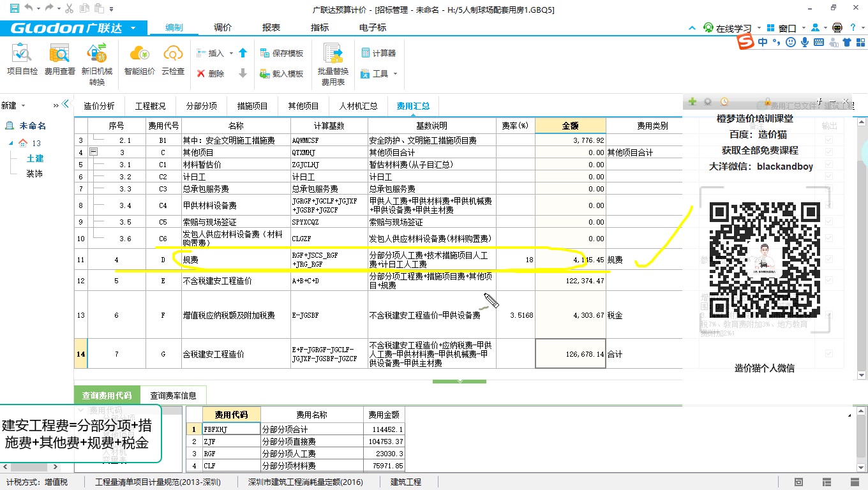The width and height of the screenshot is (868, 490).
Task: Switch to 报表 ribbon tab
Action: click(x=271, y=28)
